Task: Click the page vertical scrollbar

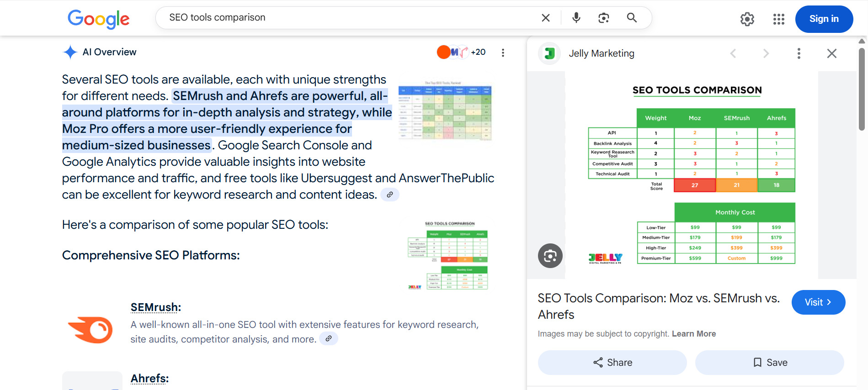Action: click(862, 90)
